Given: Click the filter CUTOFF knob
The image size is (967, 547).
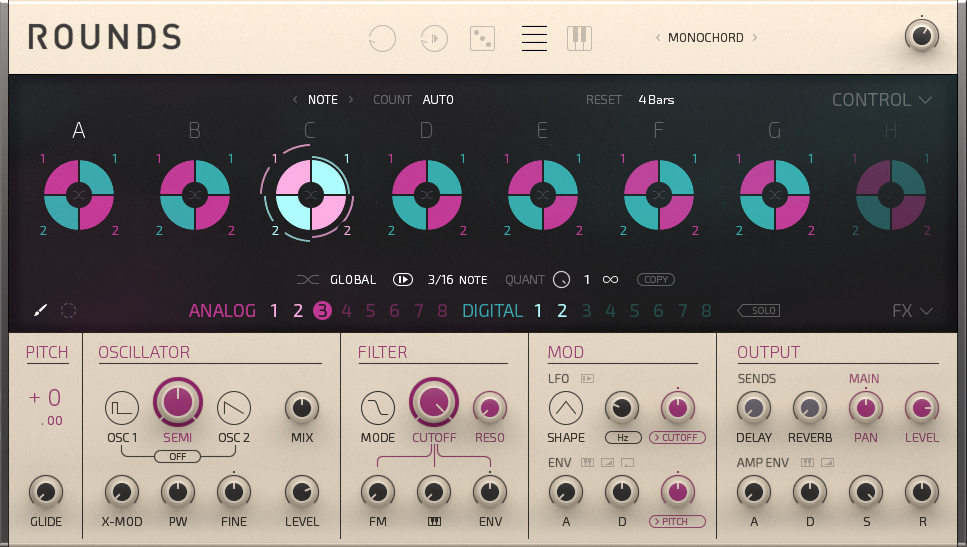Looking at the screenshot, I should click(433, 403).
